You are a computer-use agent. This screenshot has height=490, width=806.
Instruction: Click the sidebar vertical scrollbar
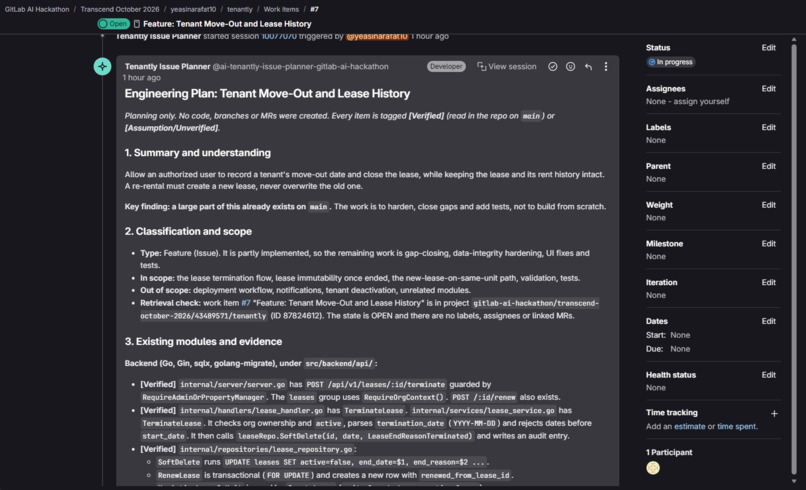(x=794, y=259)
